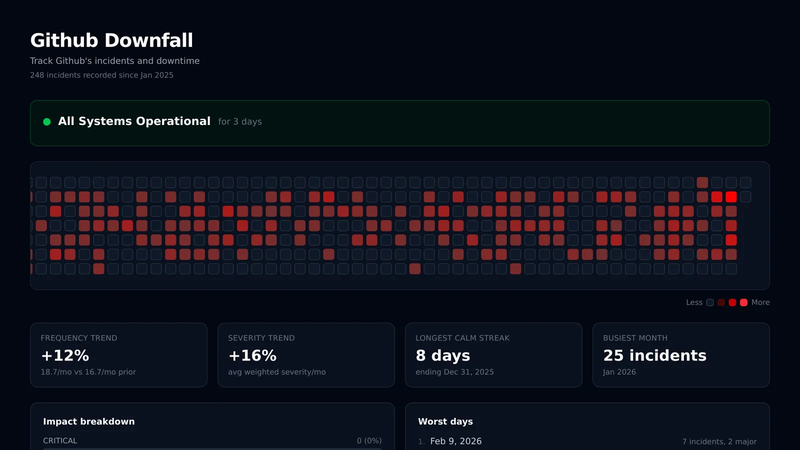Open the Severity Trend +16% card
This screenshot has width=800, height=450.
(306, 355)
